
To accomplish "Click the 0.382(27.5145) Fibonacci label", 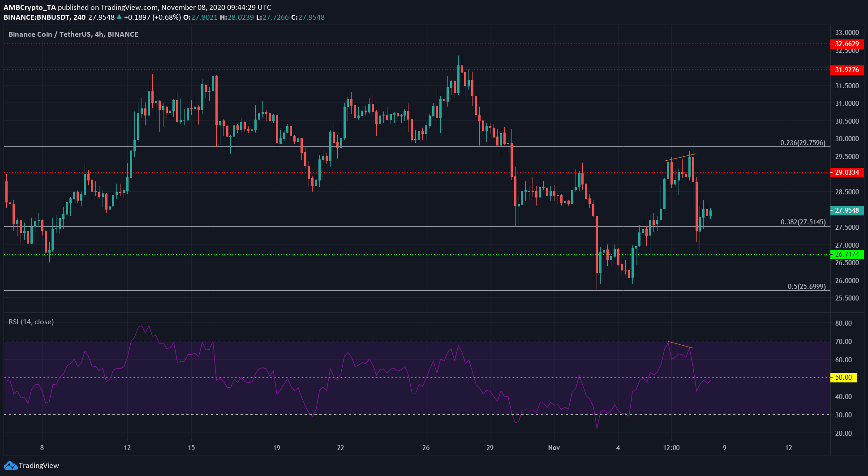I will coord(803,222).
